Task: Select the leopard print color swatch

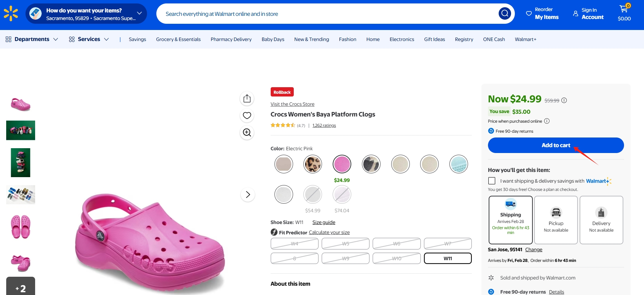Action: pyautogui.click(x=313, y=164)
